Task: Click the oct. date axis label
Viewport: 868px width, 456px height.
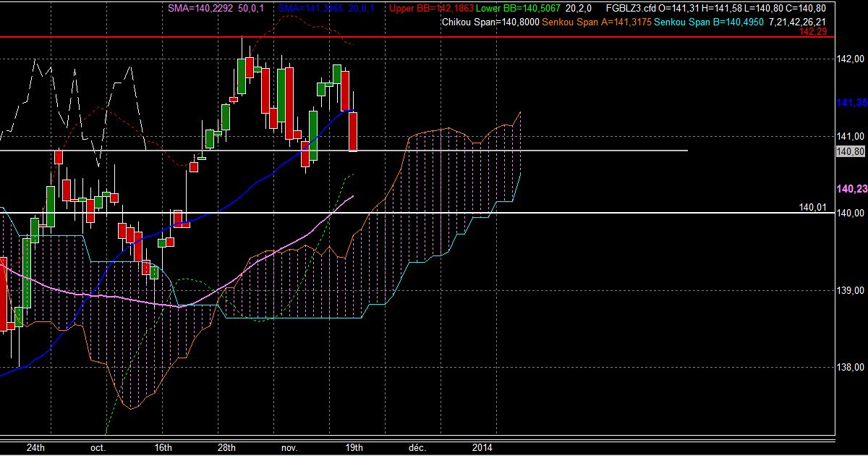Action: pyautogui.click(x=98, y=447)
